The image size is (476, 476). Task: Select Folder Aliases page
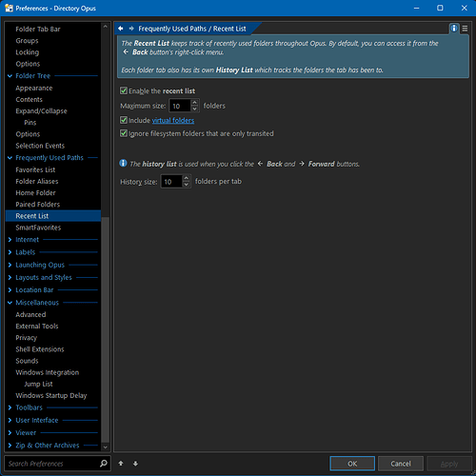point(37,181)
